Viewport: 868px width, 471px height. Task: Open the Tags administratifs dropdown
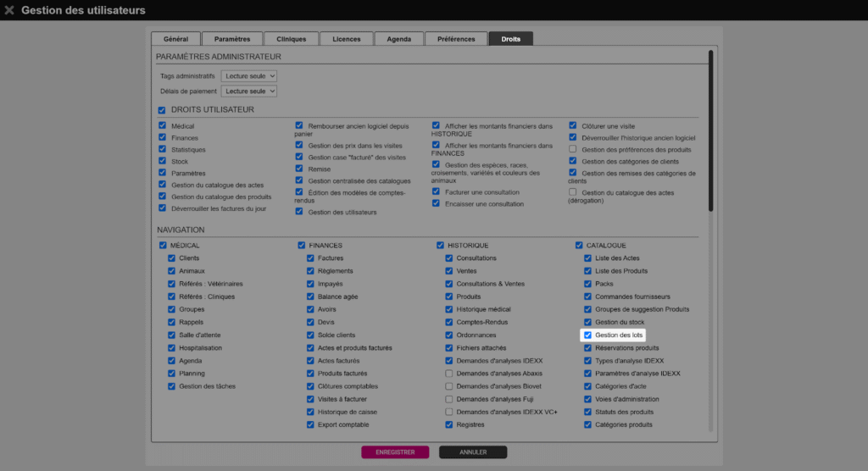249,76
